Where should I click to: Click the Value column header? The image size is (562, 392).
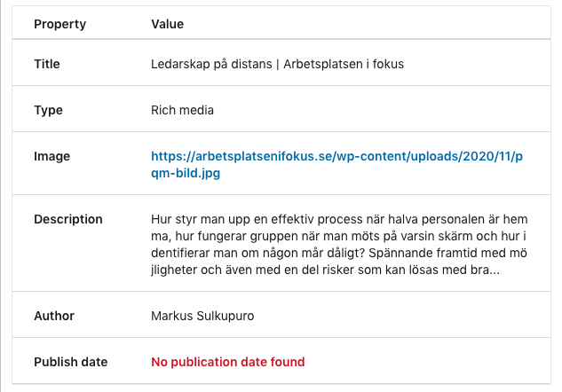tap(167, 24)
